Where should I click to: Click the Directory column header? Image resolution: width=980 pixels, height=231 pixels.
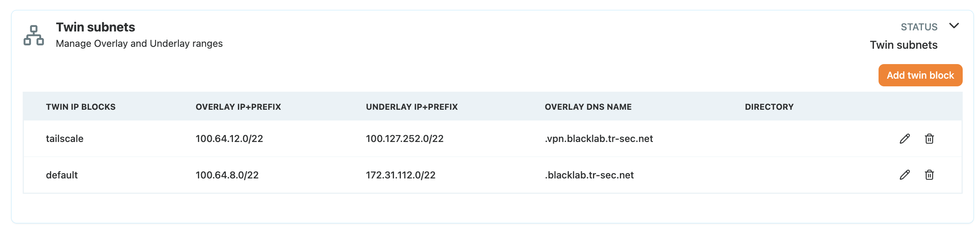tap(769, 107)
